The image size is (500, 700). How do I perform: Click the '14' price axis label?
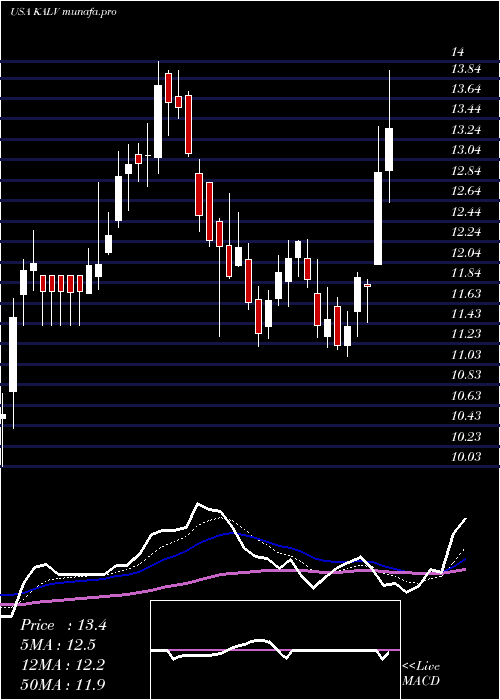458,52
